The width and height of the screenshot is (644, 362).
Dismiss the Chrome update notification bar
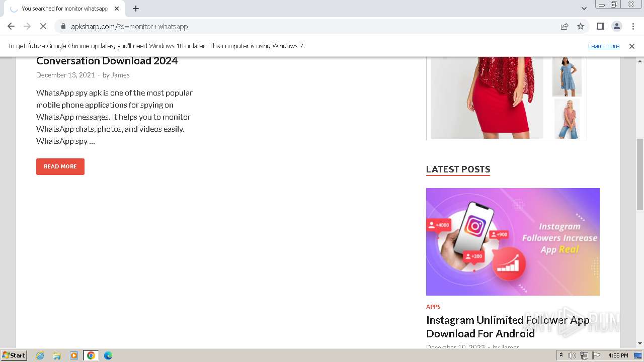pyautogui.click(x=632, y=46)
